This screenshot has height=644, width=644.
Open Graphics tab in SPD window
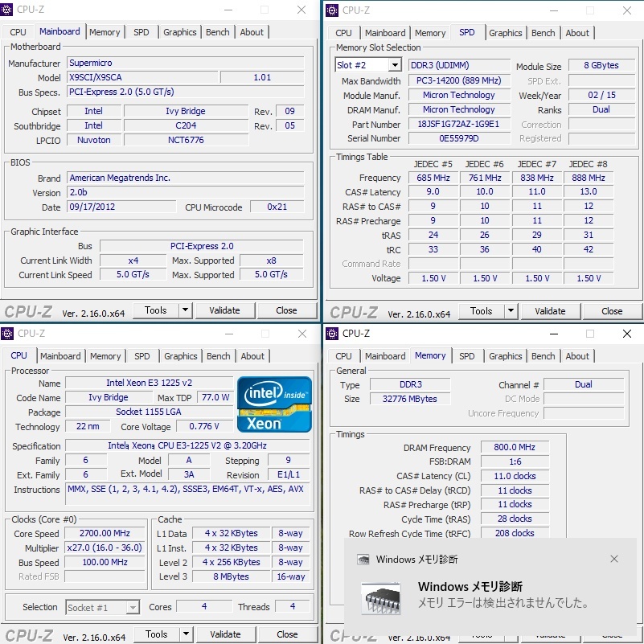(x=505, y=33)
